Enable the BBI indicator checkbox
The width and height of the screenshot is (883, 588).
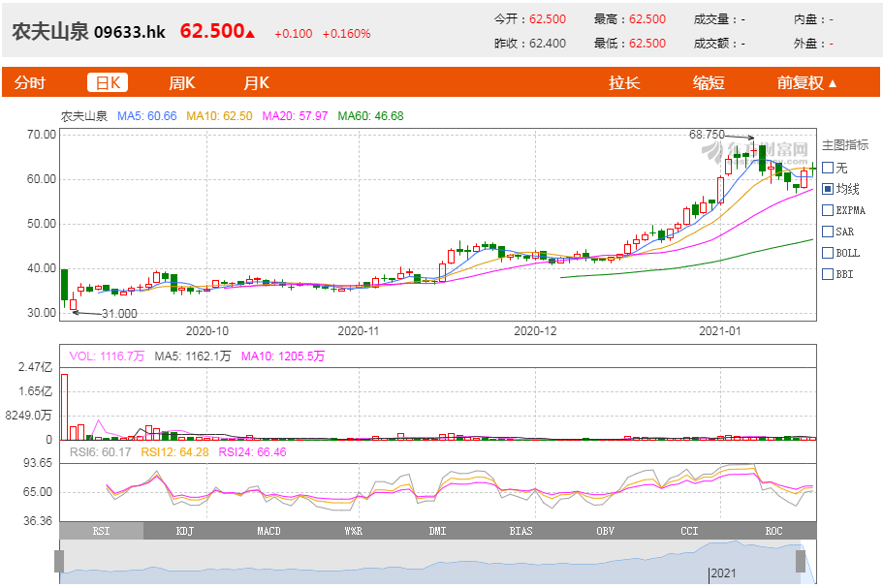[x=828, y=274]
